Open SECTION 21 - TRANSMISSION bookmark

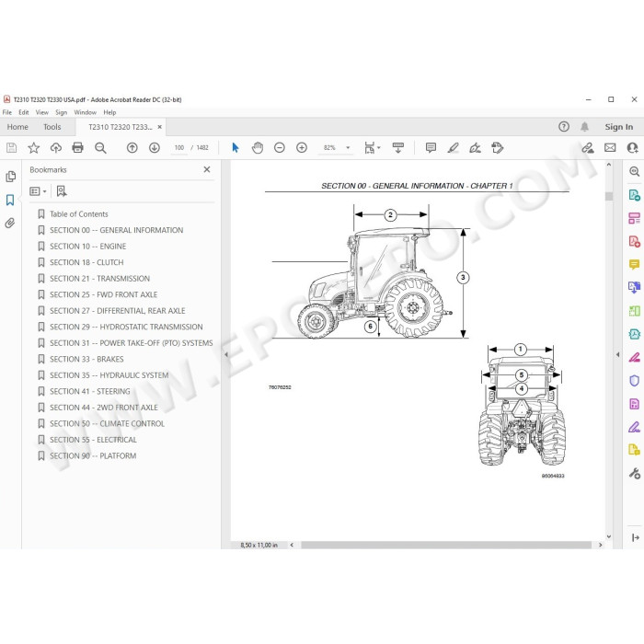click(99, 279)
